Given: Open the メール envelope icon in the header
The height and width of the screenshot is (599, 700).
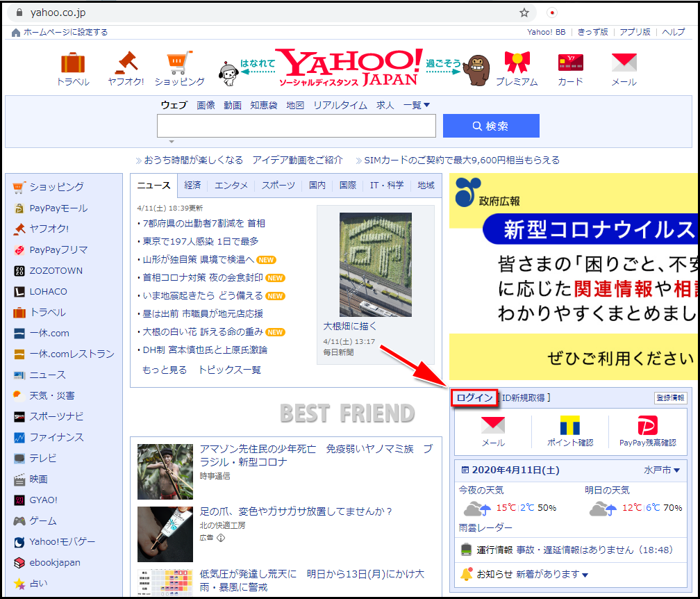Looking at the screenshot, I should 624,63.
